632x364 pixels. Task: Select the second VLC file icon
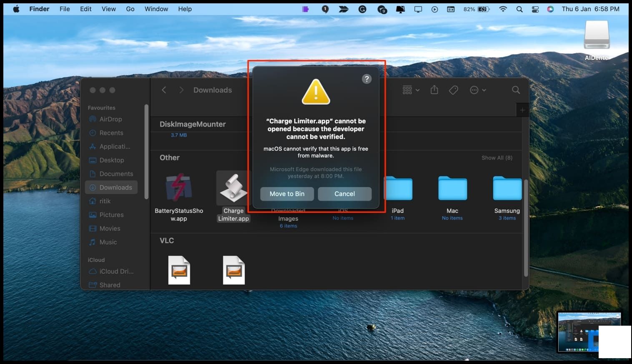point(233,270)
